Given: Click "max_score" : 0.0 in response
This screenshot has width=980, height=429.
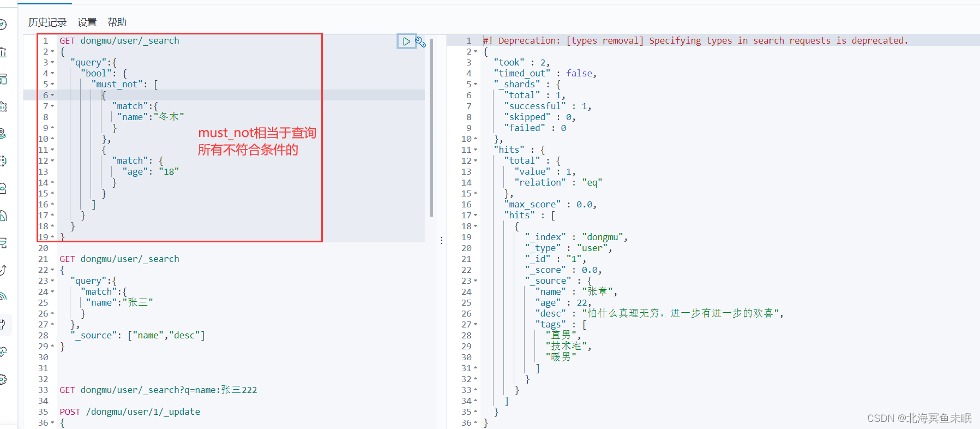Looking at the screenshot, I should 550,204.
